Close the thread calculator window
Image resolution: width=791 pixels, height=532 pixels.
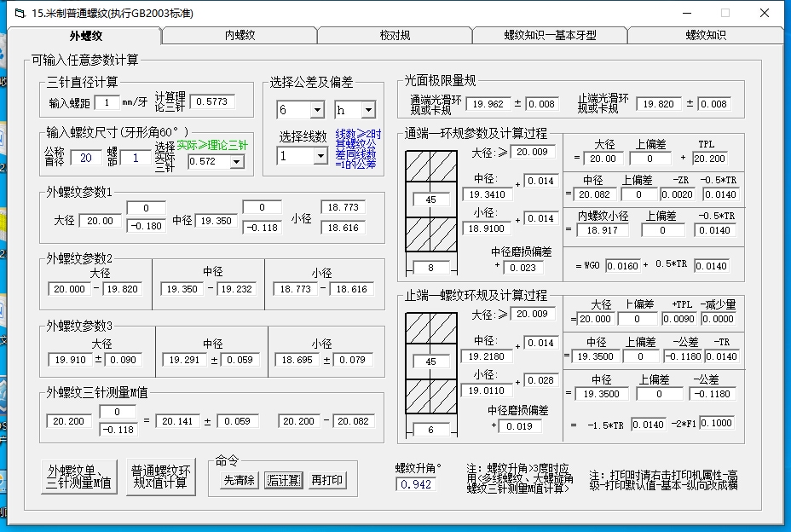[x=764, y=13]
